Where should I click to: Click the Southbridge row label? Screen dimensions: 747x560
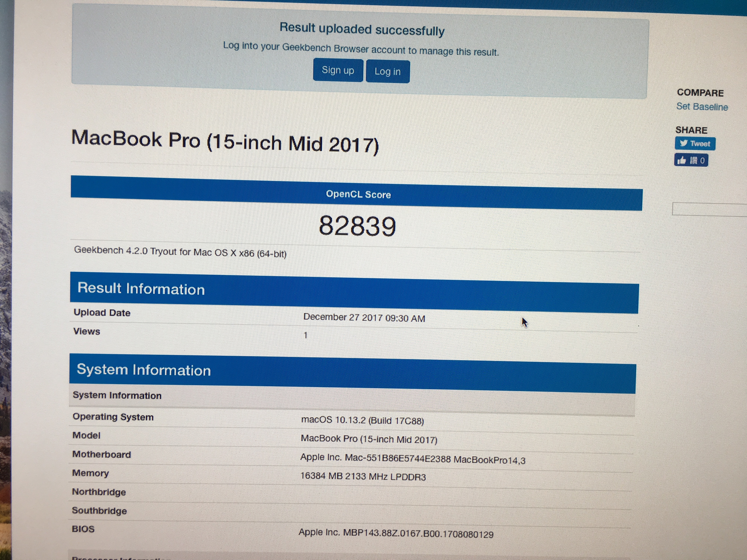coord(100,511)
